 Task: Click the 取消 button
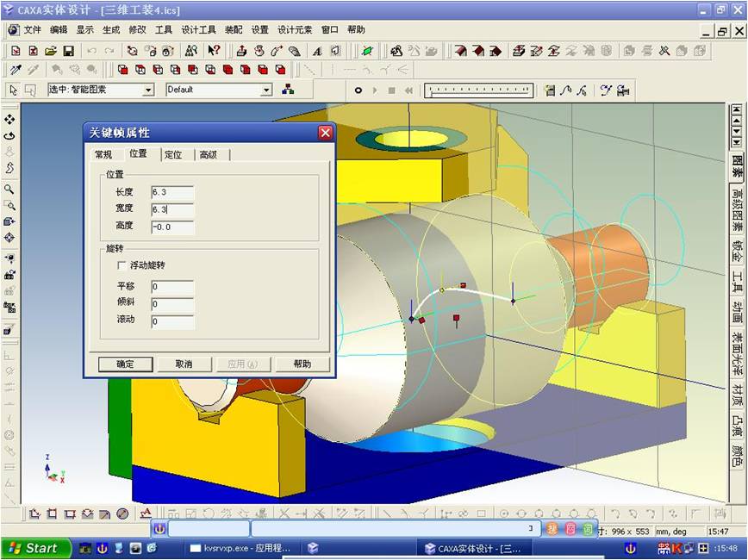(184, 364)
